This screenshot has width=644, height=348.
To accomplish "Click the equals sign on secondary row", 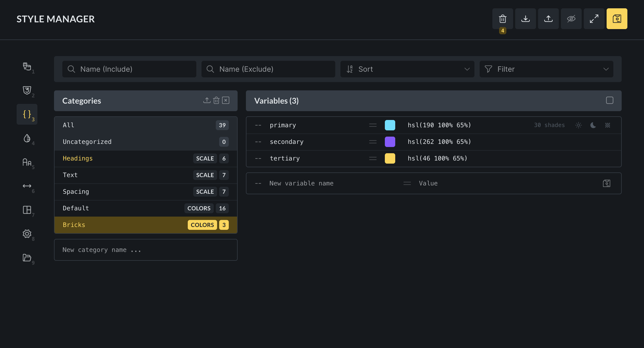I will 373,142.
